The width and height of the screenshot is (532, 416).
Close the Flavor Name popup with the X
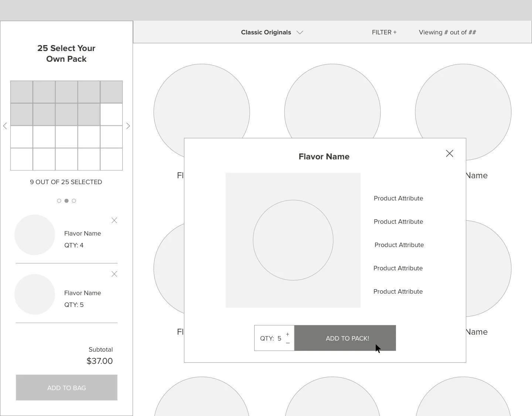click(x=449, y=153)
